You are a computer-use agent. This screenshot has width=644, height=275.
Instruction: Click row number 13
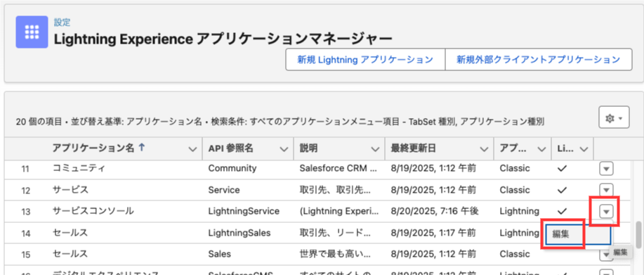pos(25,212)
